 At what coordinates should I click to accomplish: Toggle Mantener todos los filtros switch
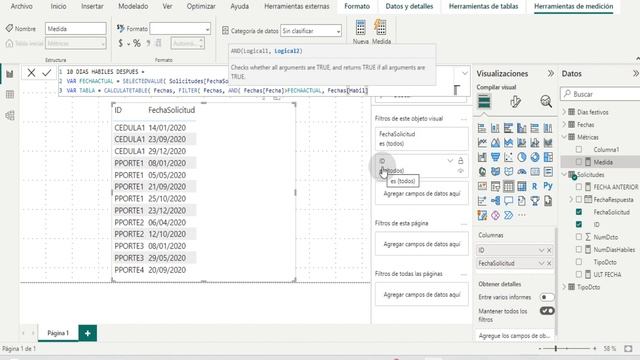[x=547, y=311]
